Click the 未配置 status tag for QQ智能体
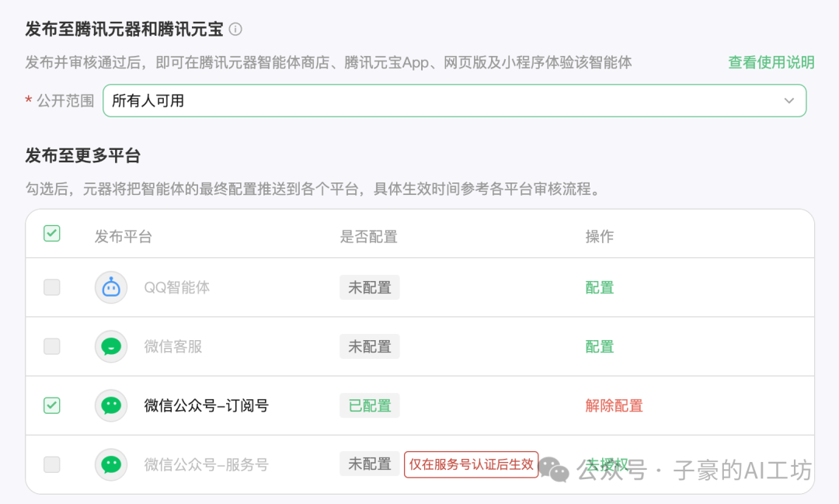839x504 pixels. pyautogui.click(x=369, y=287)
